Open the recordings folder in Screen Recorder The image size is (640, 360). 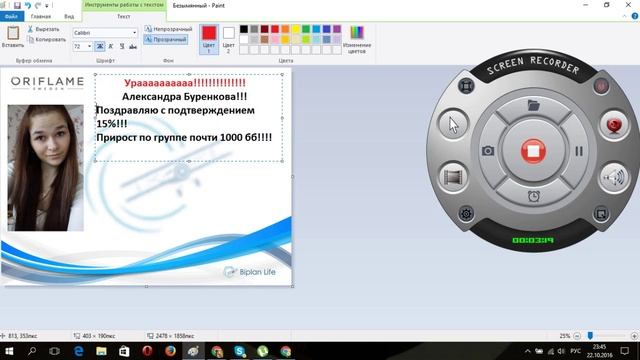pyautogui.click(x=533, y=105)
